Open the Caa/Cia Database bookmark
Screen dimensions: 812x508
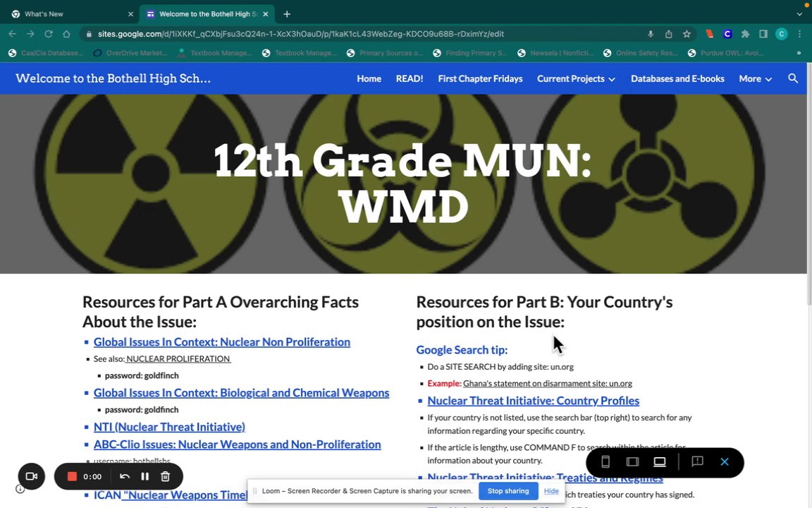click(46, 52)
